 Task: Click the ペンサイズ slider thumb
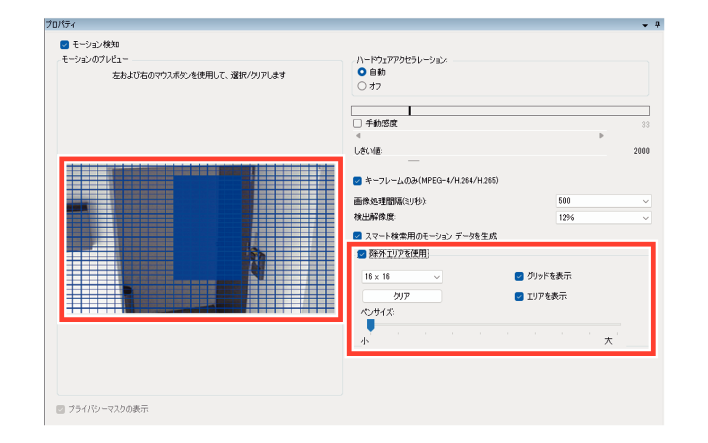click(x=371, y=325)
